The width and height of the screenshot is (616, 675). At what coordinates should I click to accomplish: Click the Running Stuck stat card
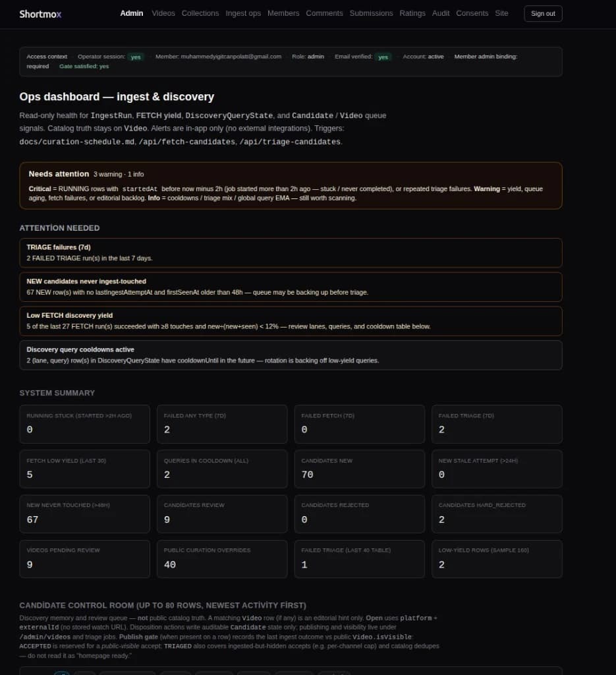[x=85, y=424]
